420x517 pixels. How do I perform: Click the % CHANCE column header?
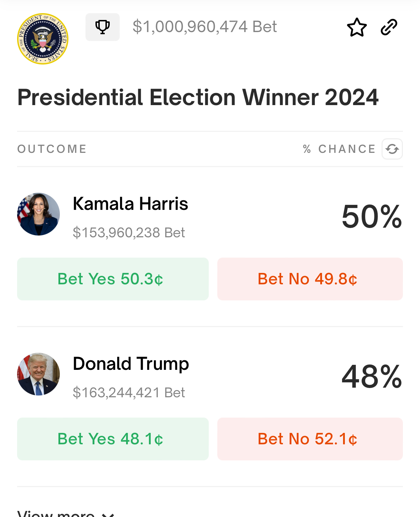coord(339,149)
